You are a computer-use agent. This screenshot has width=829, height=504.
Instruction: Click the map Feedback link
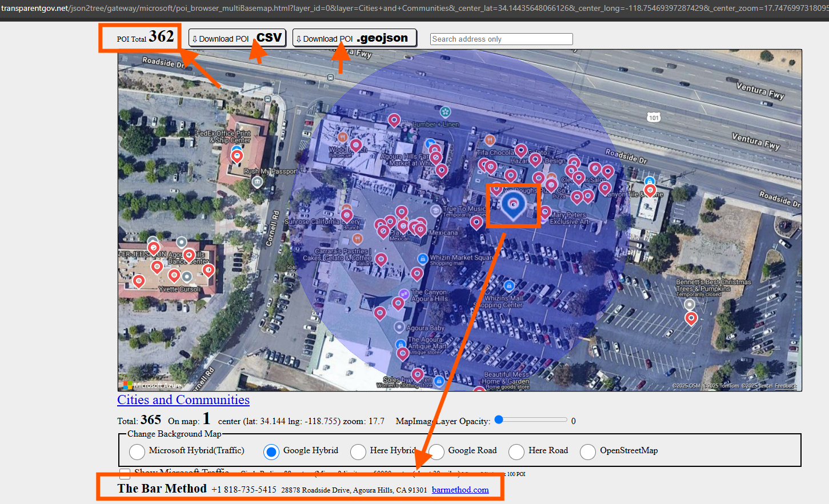786,386
